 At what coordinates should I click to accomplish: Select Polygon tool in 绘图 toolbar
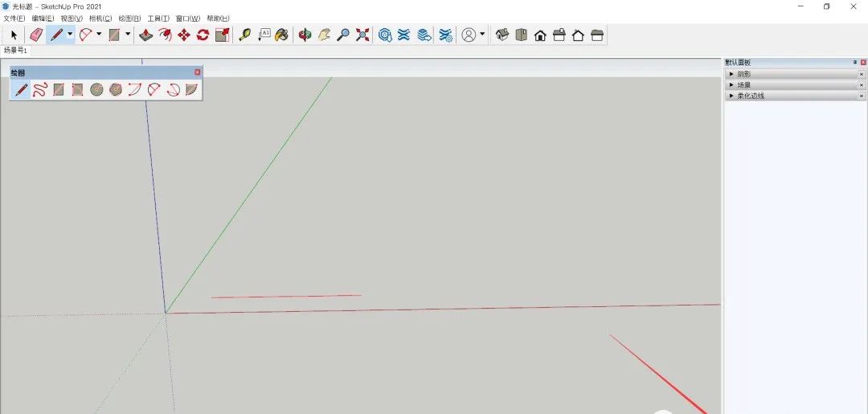pos(116,89)
